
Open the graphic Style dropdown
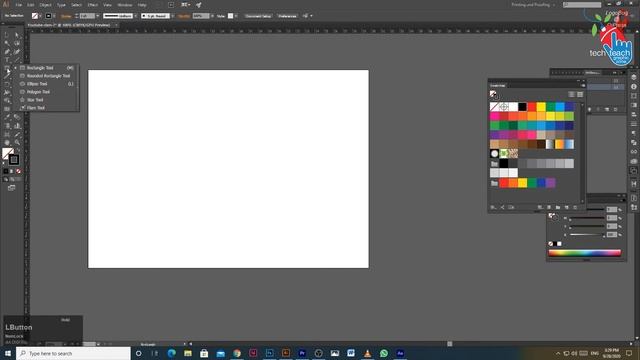click(236, 16)
